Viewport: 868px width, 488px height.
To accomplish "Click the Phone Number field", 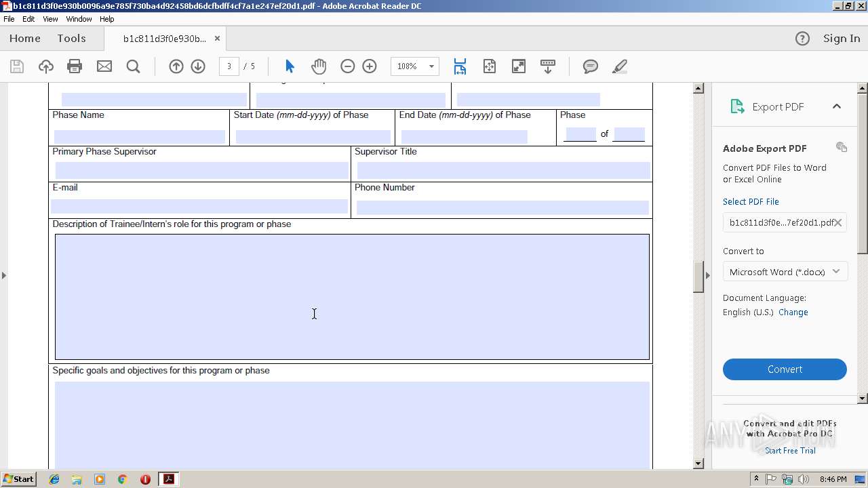I will click(x=502, y=207).
